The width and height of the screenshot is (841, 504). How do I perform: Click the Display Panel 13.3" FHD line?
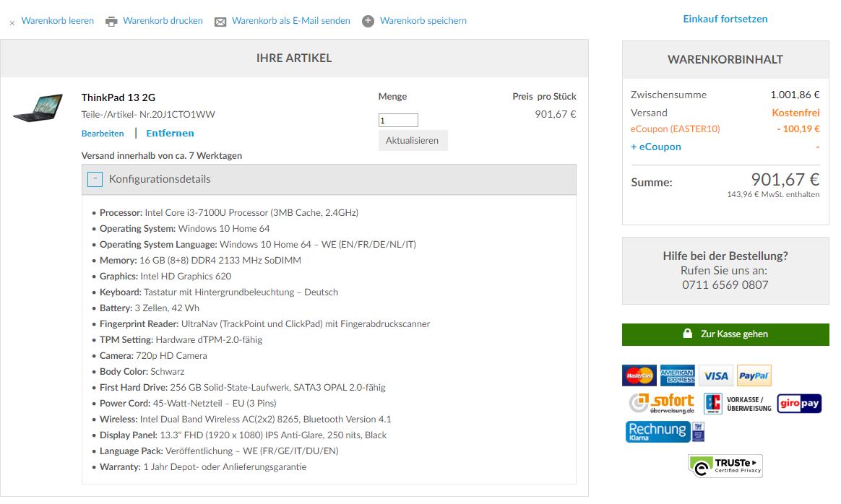243,435
